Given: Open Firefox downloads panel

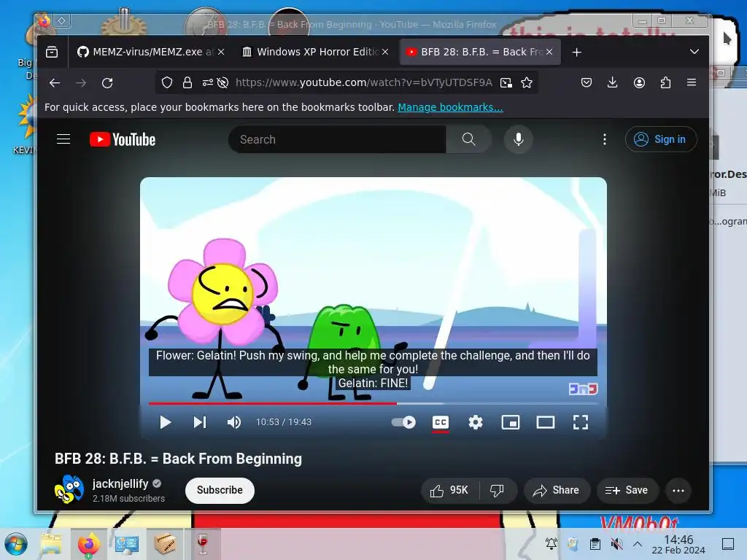Looking at the screenshot, I should point(613,83).
